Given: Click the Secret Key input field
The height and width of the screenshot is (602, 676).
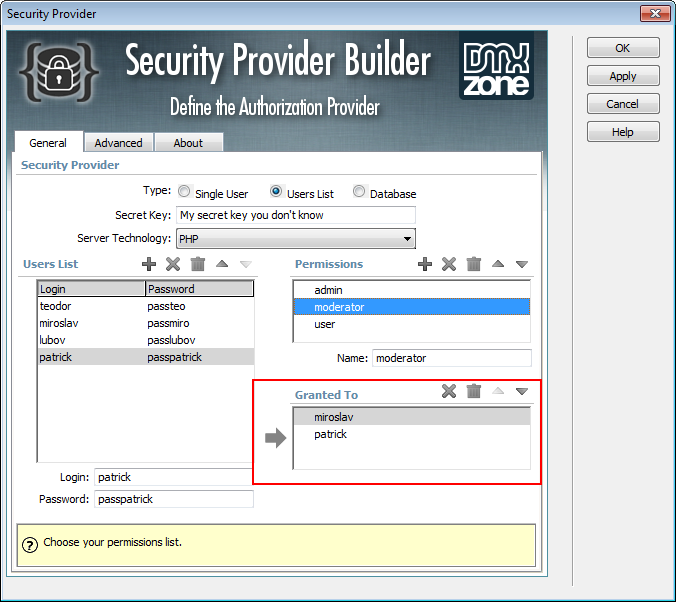Looking at the screenshot, I should tap(296, 215).
